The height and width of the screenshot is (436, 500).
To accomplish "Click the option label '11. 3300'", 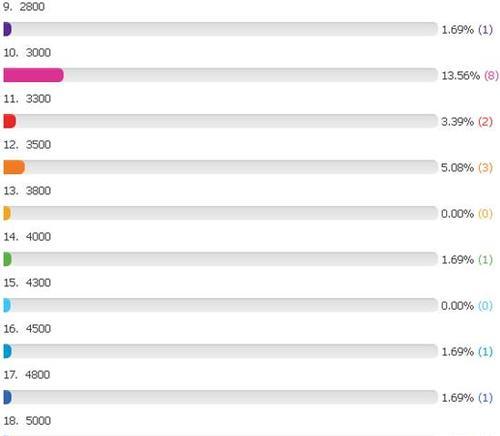I will tap(27, 99).
